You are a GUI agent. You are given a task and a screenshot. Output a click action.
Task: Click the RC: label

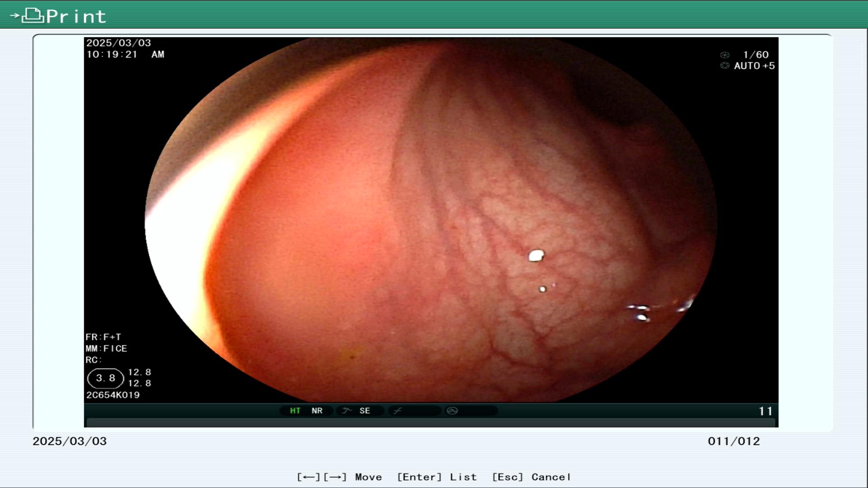pos(94,360)
